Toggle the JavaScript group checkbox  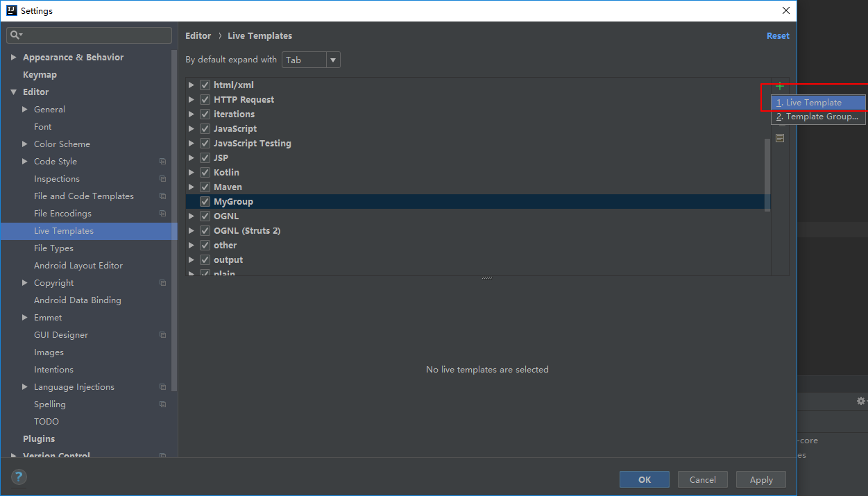point(205,128)
